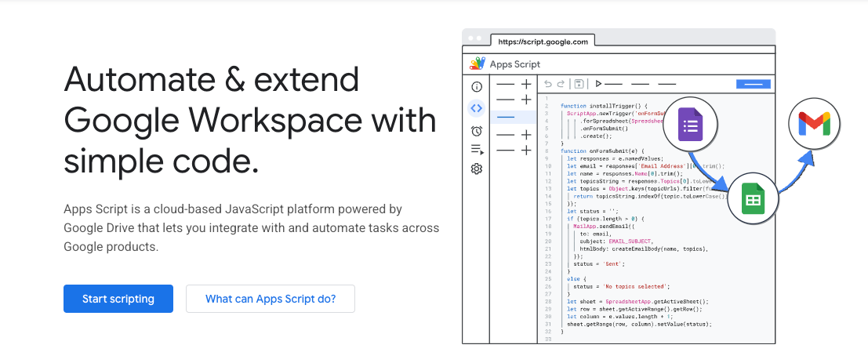Click the code line 'let responses = e.namedValues;'
The image size is (868, 363).
pos(615,158)
